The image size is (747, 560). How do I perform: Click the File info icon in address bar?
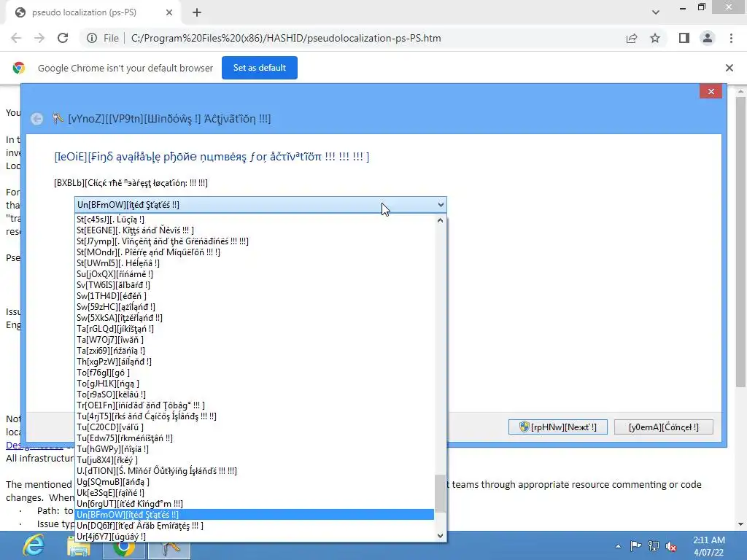click(92, 38)
